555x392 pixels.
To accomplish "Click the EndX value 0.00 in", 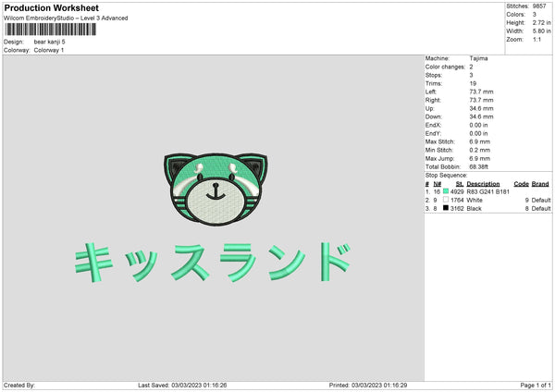I will (478, 125).
